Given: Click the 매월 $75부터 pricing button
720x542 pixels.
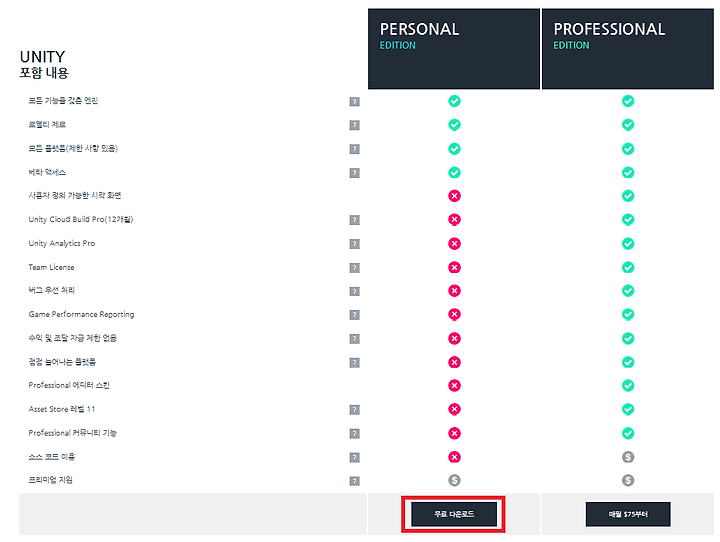Looking at the screenshot, I should pos(628,514).
